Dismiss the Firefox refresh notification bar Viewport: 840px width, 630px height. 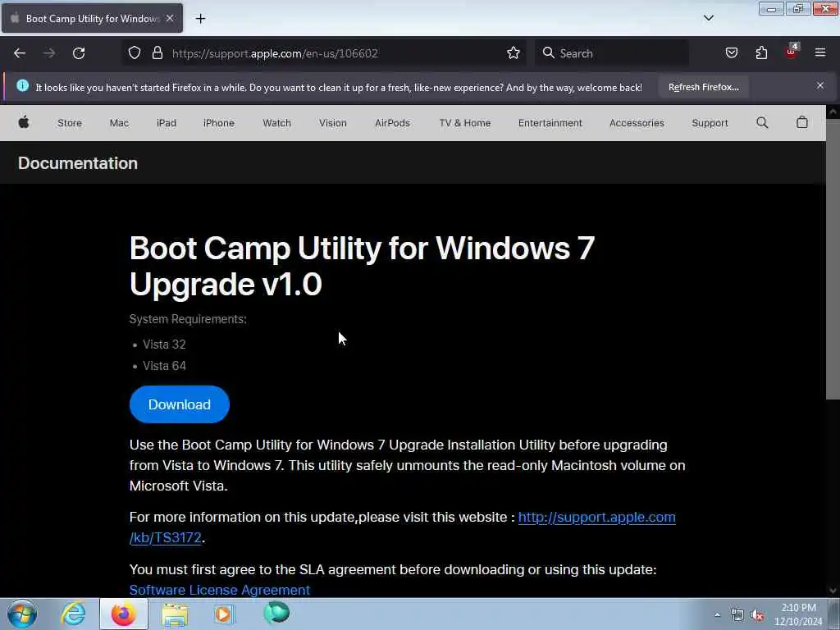820,85
